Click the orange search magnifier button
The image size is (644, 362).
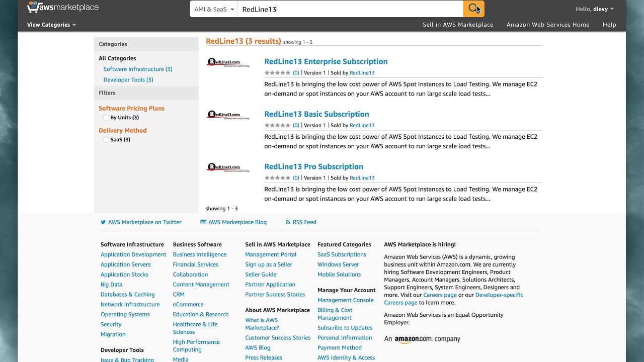473,9
